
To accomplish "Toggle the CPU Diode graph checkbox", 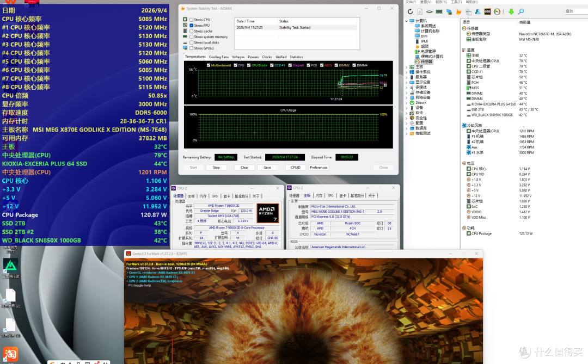I will pyautogui.click(x=249, y=65).
